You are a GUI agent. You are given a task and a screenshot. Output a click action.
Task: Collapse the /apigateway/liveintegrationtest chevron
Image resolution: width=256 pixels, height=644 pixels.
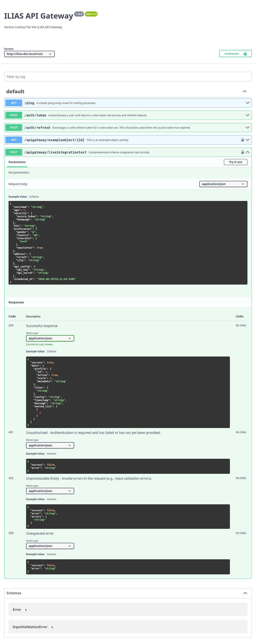point(247,152)
